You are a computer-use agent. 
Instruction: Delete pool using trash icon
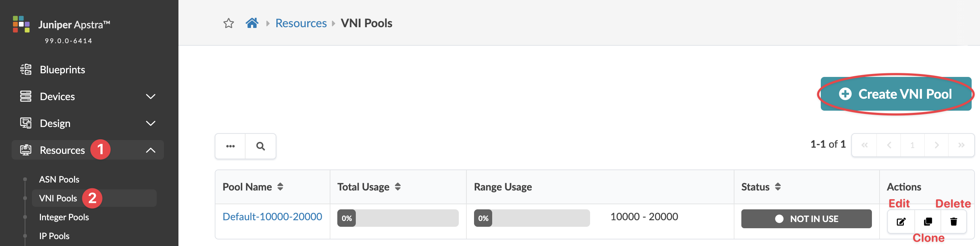954,222
